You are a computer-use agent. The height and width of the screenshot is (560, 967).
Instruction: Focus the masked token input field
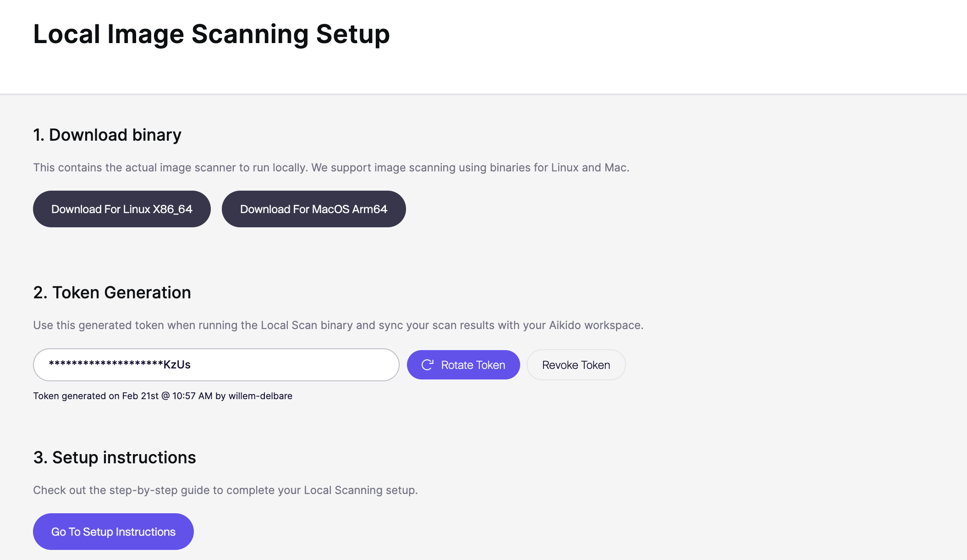coord(216,365)
